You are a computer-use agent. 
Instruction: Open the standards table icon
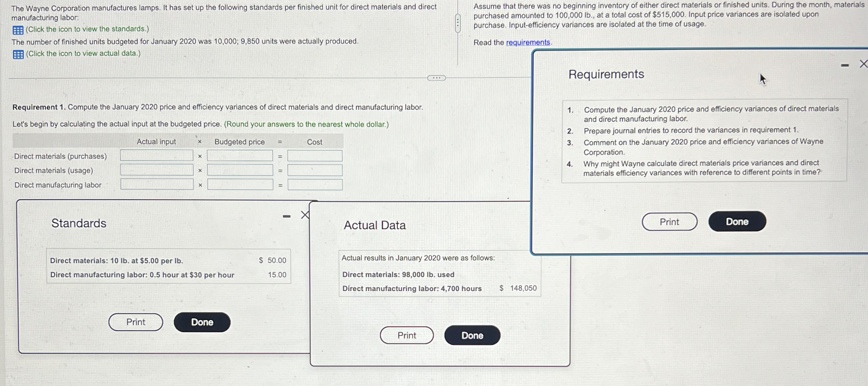pos(18,30)
